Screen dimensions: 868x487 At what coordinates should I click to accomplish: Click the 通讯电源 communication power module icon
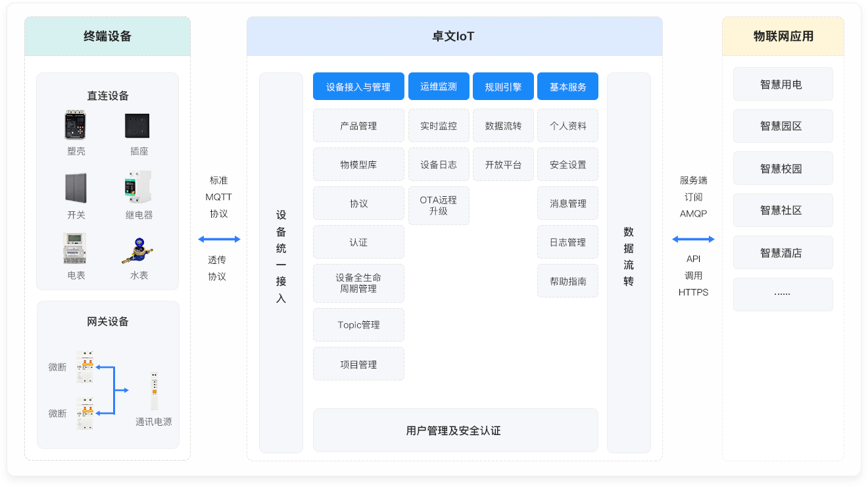154,391
